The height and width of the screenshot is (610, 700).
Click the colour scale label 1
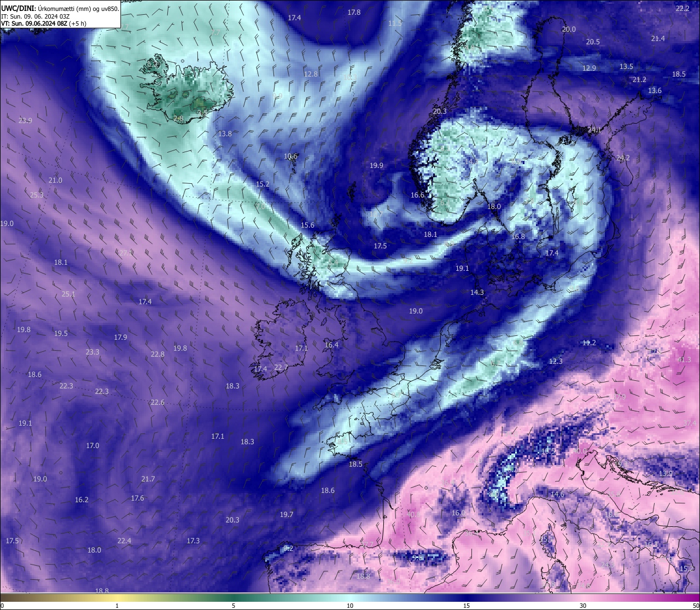[117, 606]
